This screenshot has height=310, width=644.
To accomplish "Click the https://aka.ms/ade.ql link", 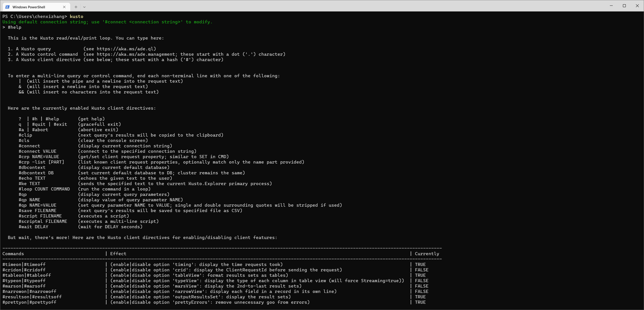I will tap(125, 49).
